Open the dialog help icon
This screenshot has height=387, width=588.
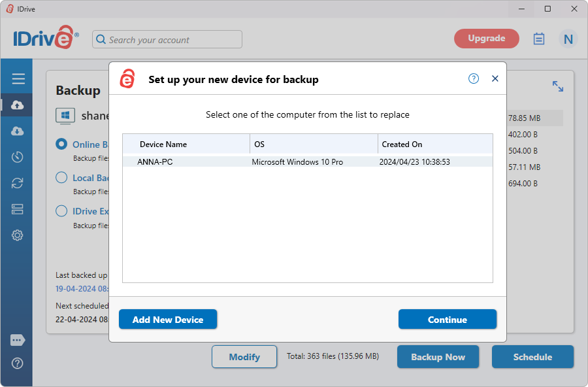[474, 78]
